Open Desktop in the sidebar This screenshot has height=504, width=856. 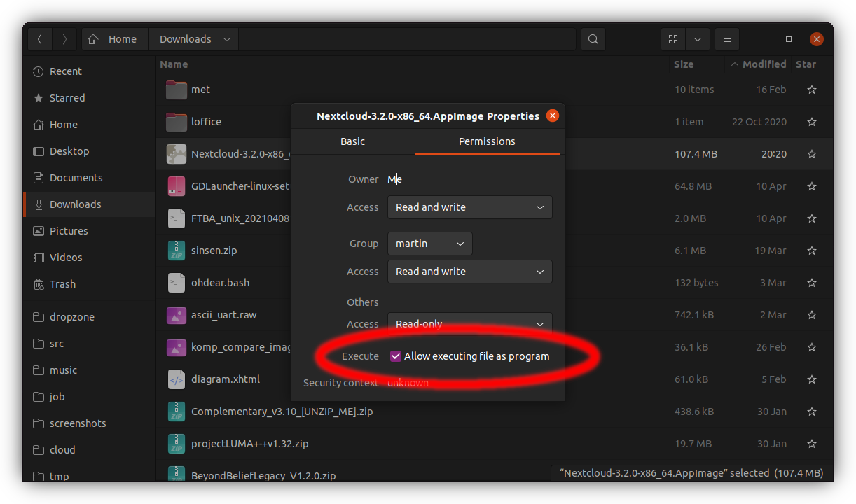[x=89, y=151]
